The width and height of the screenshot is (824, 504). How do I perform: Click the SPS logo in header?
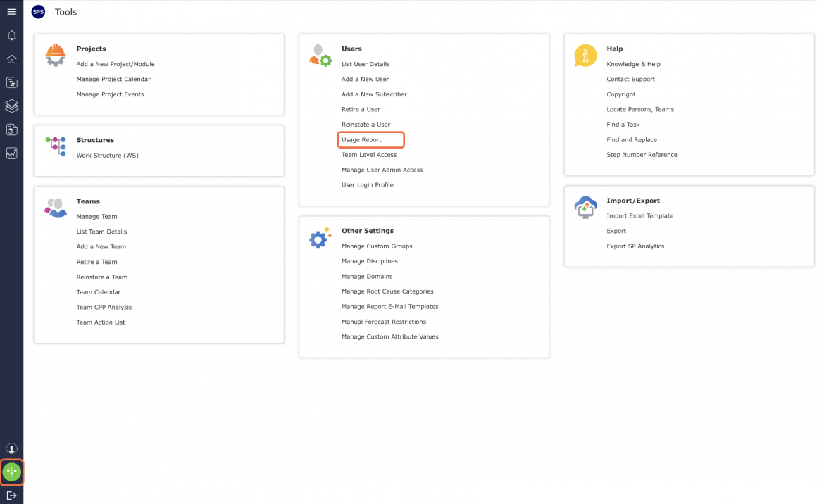coord(38,11)
